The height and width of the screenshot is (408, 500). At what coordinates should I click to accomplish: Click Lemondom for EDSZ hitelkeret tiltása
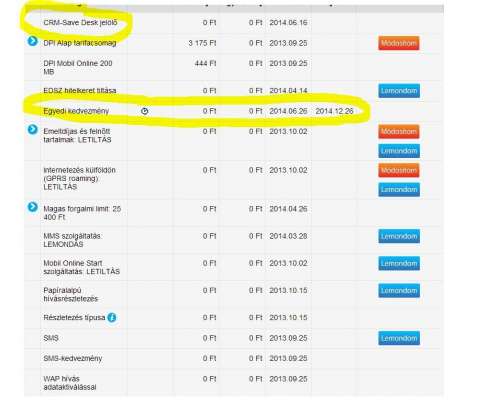point(399,91)
